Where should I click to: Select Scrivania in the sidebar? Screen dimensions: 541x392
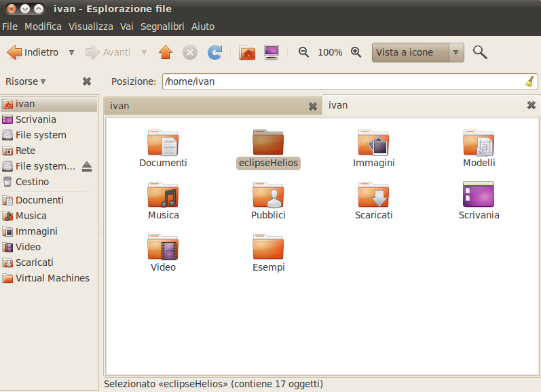click(x=49, y=119)
